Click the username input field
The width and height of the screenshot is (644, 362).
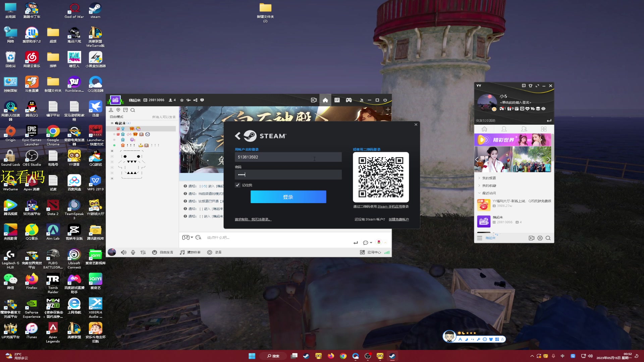click(x=288, y=157)
